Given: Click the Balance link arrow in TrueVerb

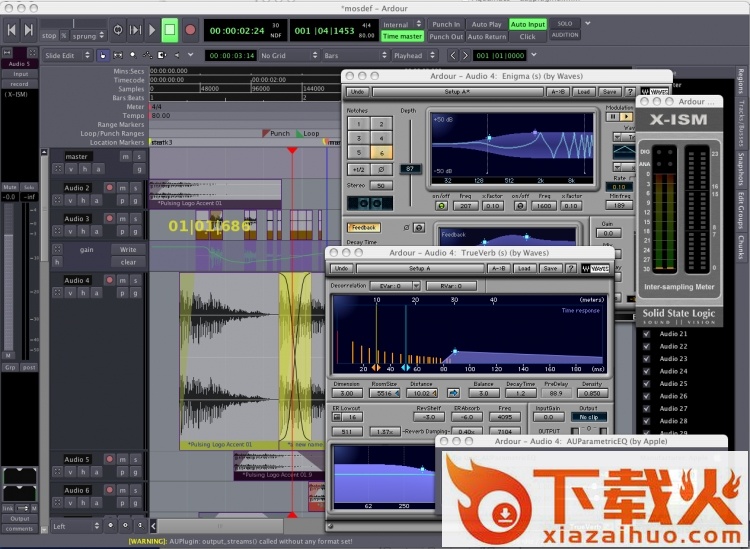Looking at the screenshot, I should (453, 393).
